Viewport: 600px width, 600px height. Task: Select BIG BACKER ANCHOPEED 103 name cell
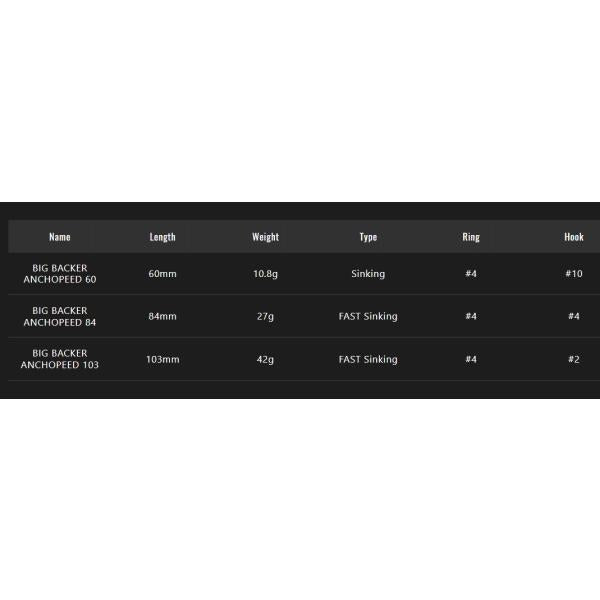pos(60,359)
